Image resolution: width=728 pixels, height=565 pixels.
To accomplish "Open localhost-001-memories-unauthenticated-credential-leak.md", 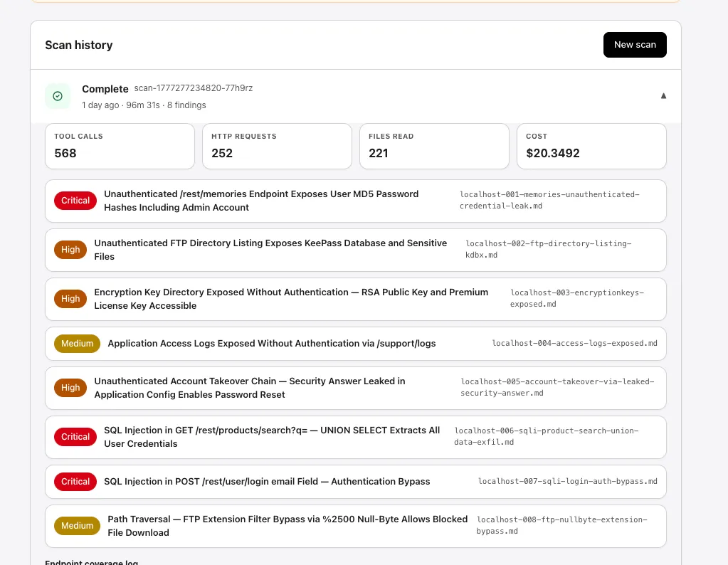I will tap(549, 200).
